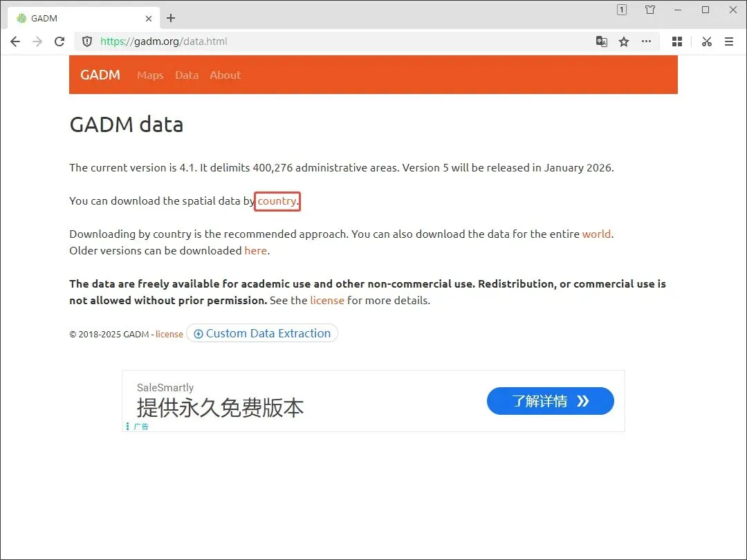Click the Custom Data Extraction button

262,333
